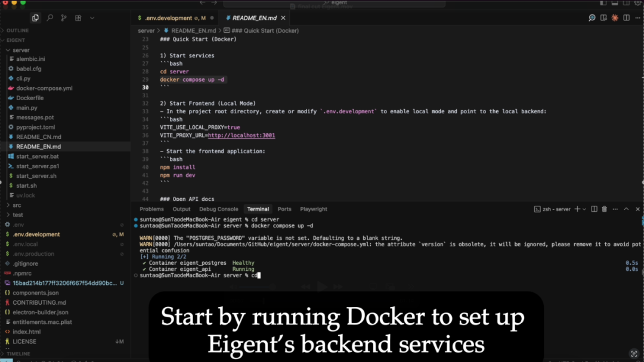
Task: Open Dockerfile in explorer
Action: [30, 98]
